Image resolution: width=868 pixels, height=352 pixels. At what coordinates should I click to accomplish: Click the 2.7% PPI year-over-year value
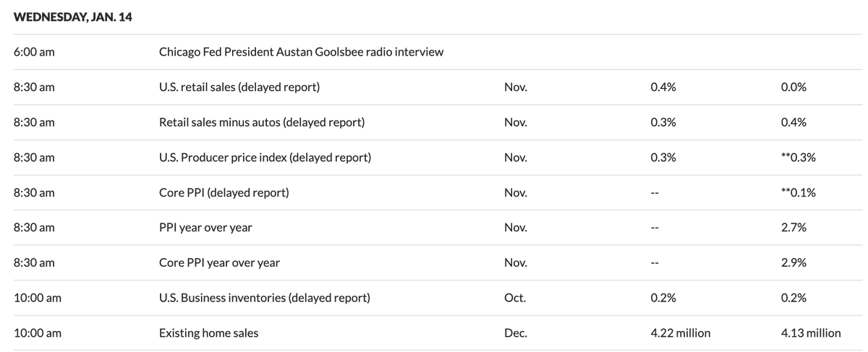pos(793,228)
